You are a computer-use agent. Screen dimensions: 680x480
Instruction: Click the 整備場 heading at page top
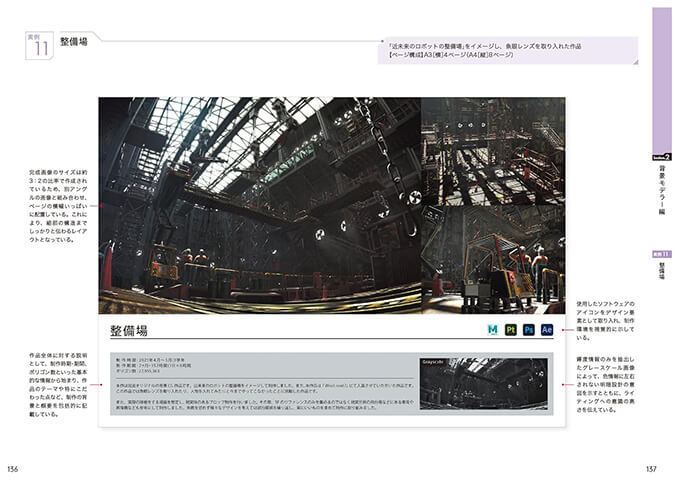pyautogui.click(x=74, y=41)
